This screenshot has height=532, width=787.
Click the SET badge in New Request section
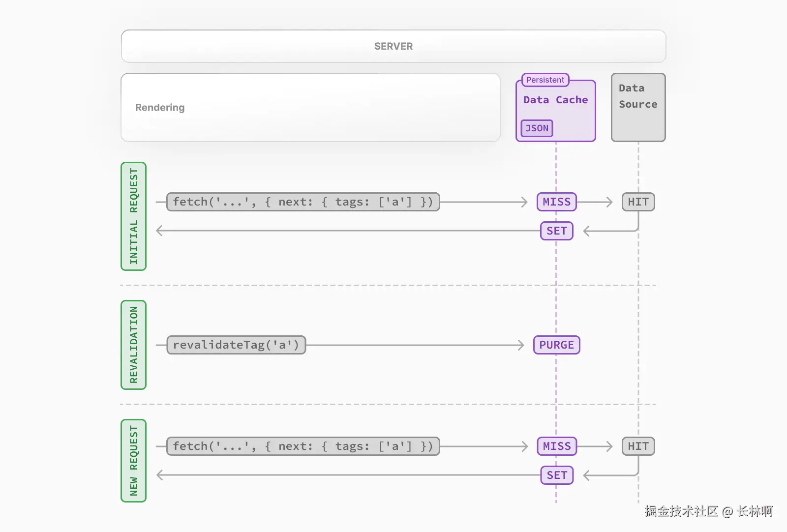(x=556, y=475)
